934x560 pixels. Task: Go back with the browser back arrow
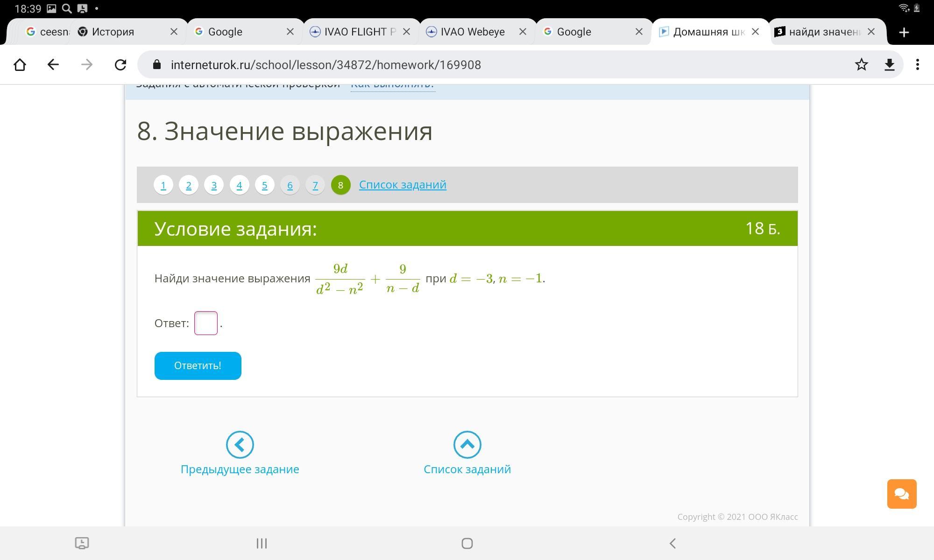53,65
